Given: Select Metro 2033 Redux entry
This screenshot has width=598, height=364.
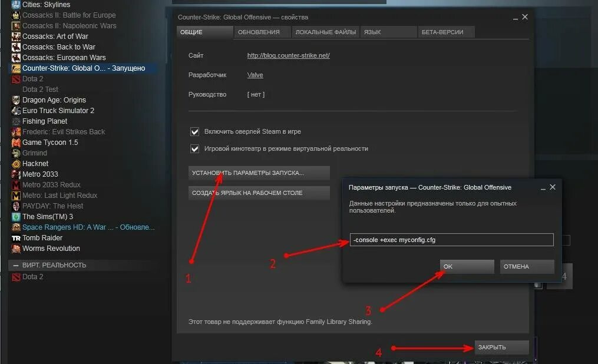Looking at the screenshot, I should click(51, 186).
